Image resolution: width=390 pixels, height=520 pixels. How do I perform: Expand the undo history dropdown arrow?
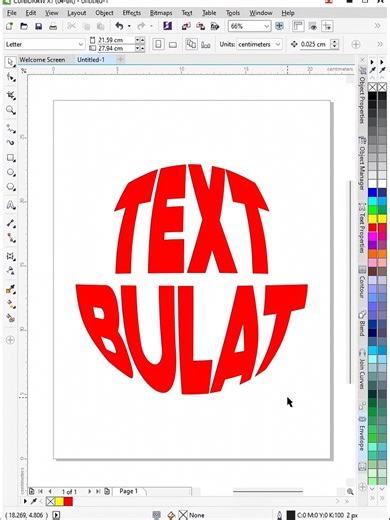(129, 26)
